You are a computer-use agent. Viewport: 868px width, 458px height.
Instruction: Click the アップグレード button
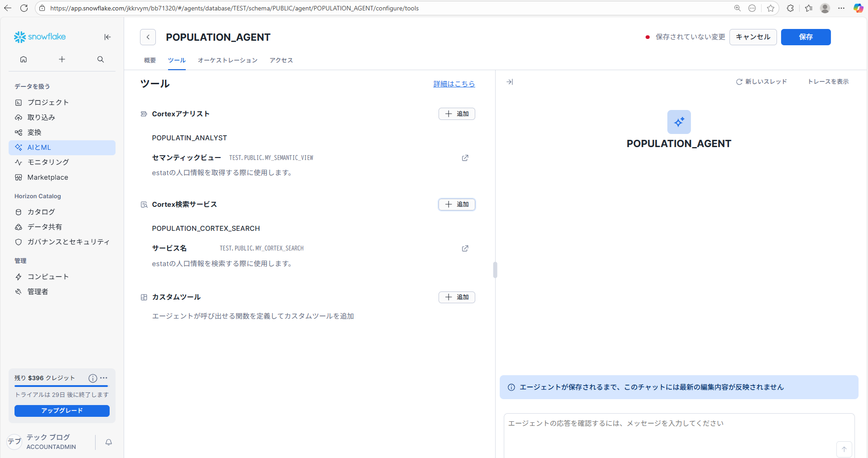[62, 410]
